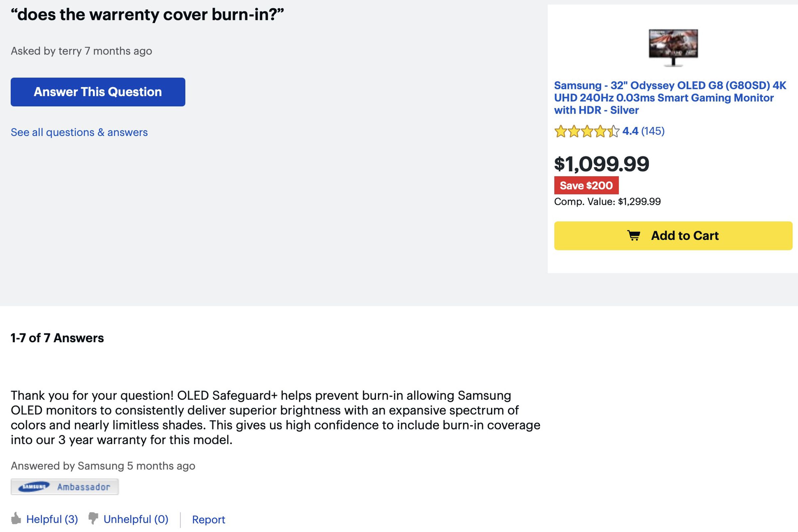Click the first gold star of the product rating
The image size is (798, 532).
point(560,132)
